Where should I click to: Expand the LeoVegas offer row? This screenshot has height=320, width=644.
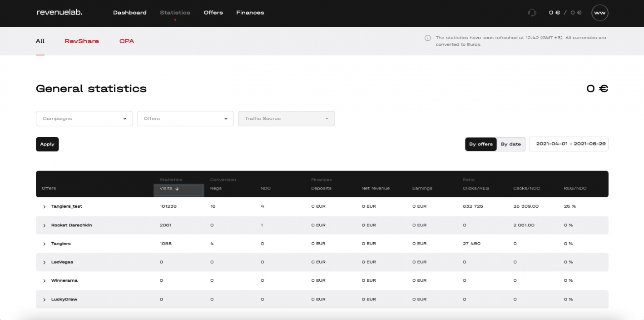pos(44,262)
